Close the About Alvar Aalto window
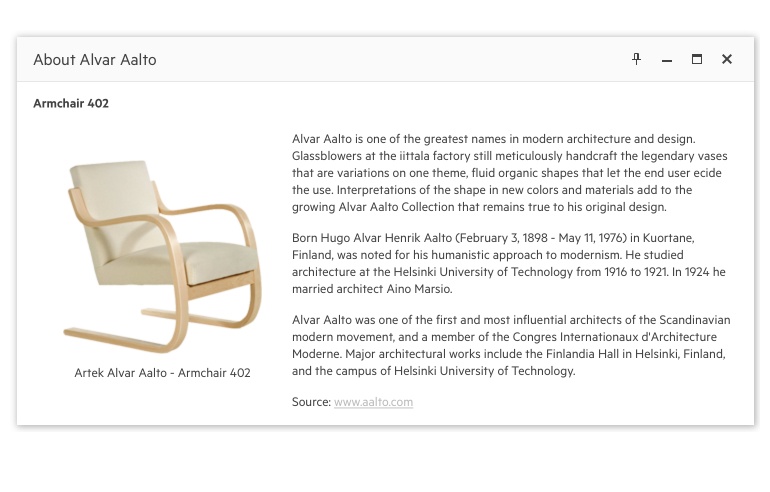The height and width of the screenshot is (492, 770). tap(727, 59)
